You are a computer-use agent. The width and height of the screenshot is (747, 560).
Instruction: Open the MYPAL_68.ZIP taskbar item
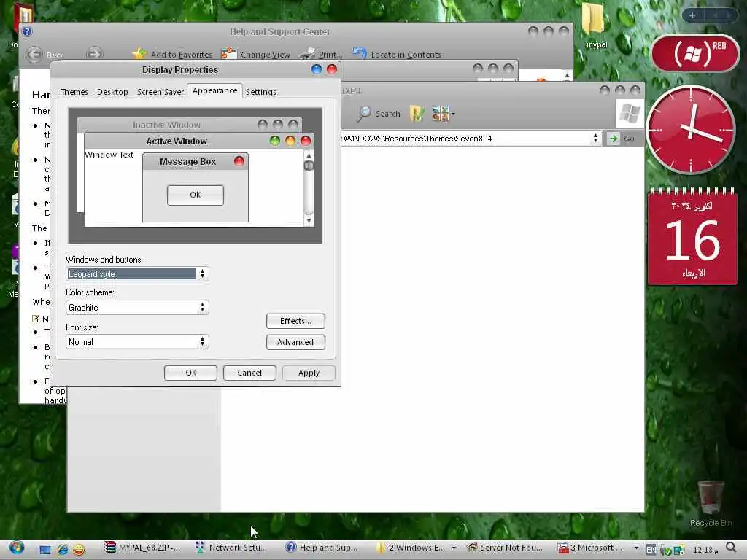tap(142, 548)
